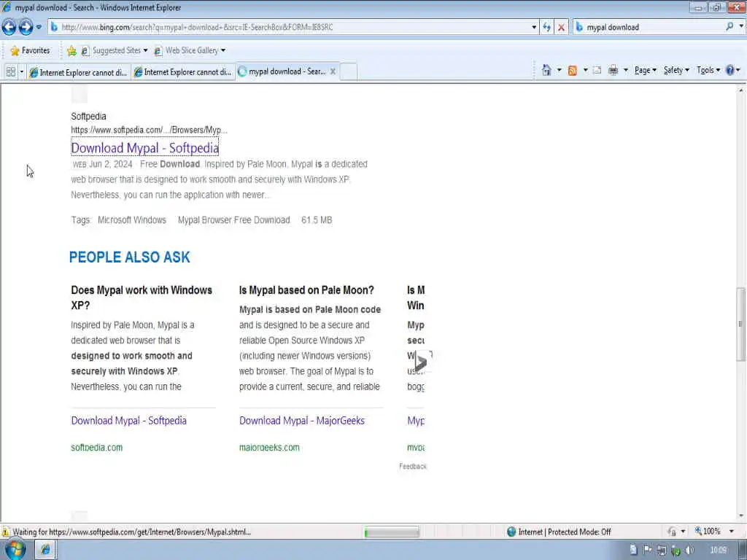Click the Quick Tabs grid icon

pyautogui.click(x=10, y=72)
